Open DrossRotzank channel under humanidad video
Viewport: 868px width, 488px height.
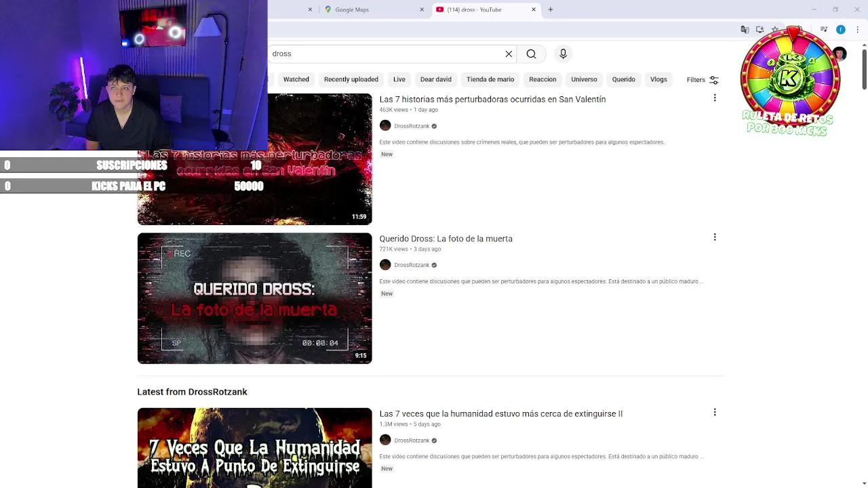coord(412,441)
